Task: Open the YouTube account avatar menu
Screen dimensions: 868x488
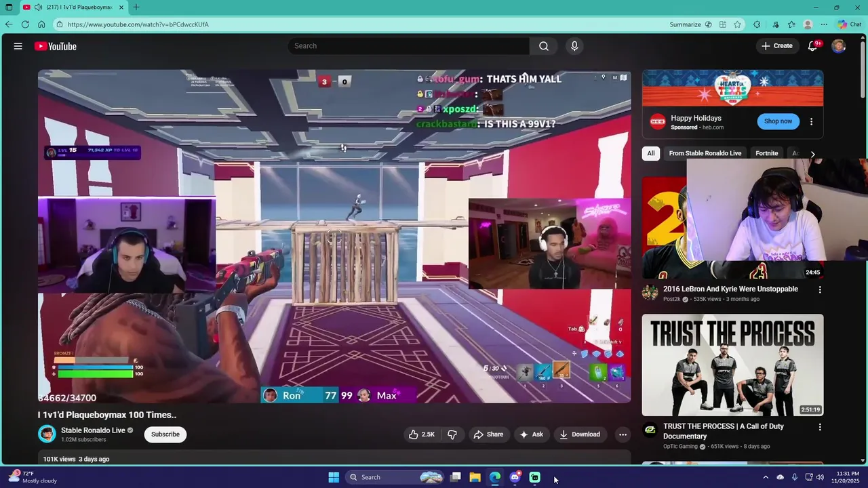Action: coord(839,46)
